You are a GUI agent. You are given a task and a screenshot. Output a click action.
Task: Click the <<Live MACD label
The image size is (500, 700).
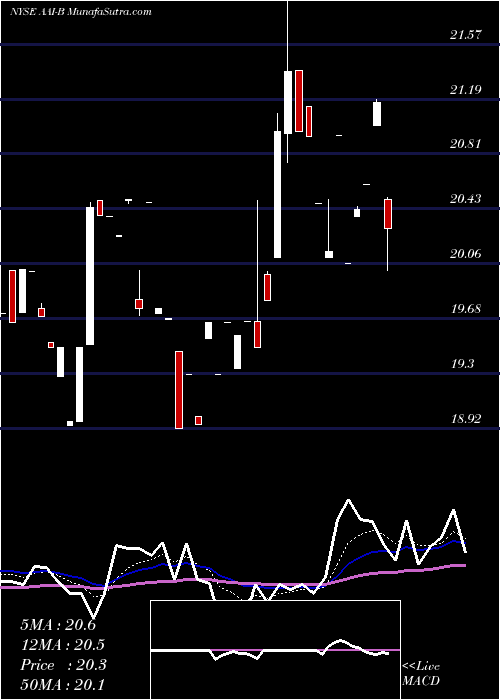point(421,673)
